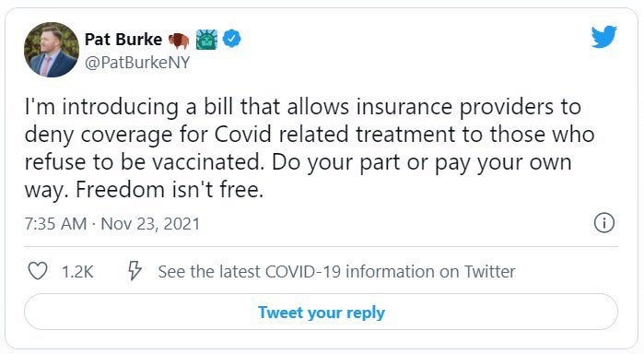The height and width of the screenshot is (354, 644).
Task: Click the phrase "refuse to be vaccinated"
Action: tap(142, 162)
